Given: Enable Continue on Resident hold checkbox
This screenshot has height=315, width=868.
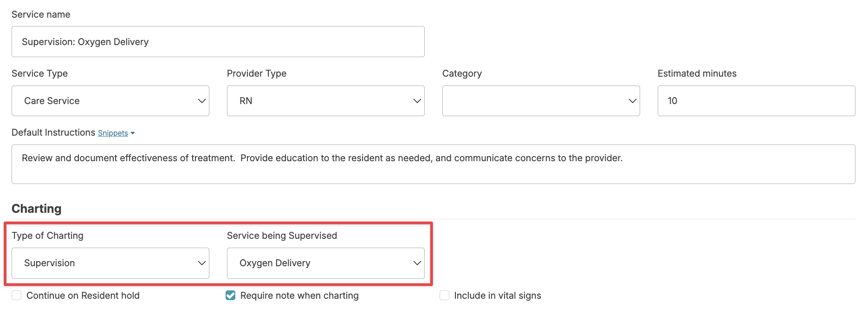Looking at the screenshot, I should [17, 295].
